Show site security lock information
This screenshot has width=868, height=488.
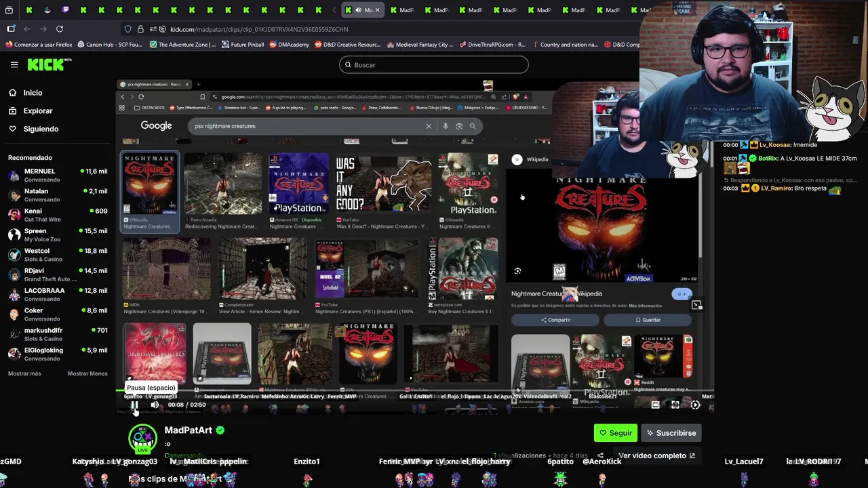(140, 29)
